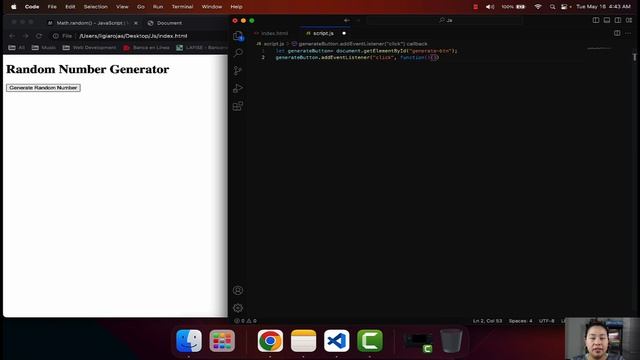Image resolution: width=640 pixels, height=360 pixels.
Task: Open the Search view in activity bar
Action: [238, 53]
